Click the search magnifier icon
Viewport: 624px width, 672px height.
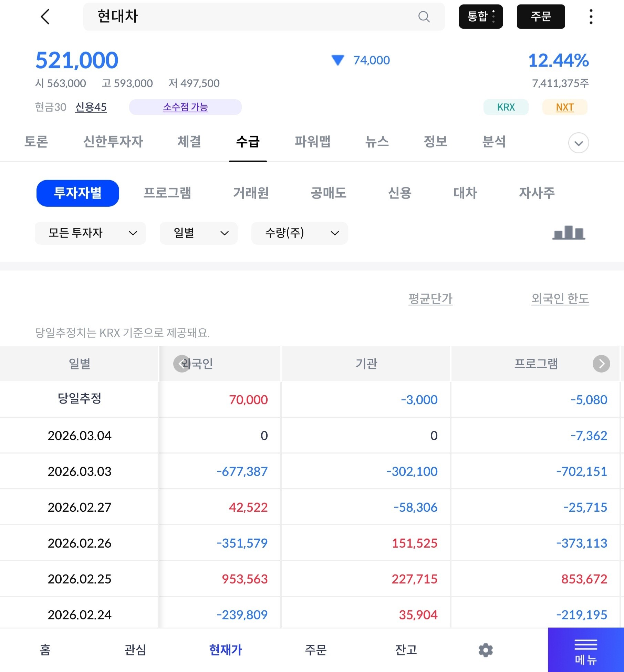coord(424,17)
